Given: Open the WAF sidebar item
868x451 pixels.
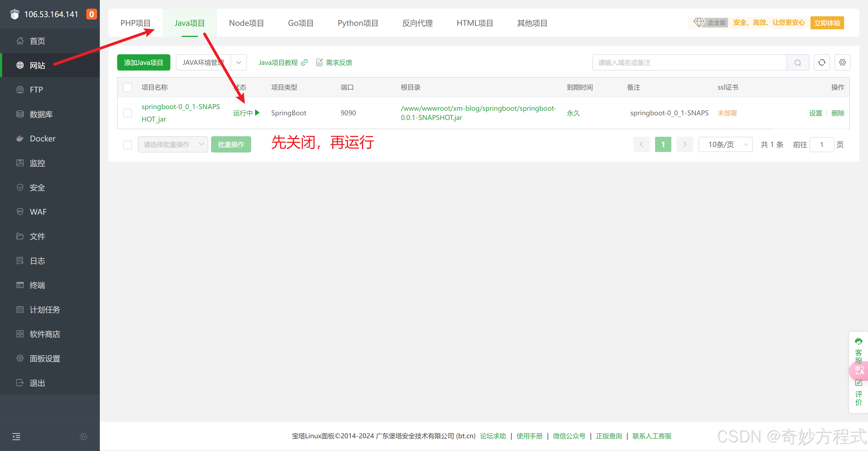Looking at the screenshot, I should [50, 212].
